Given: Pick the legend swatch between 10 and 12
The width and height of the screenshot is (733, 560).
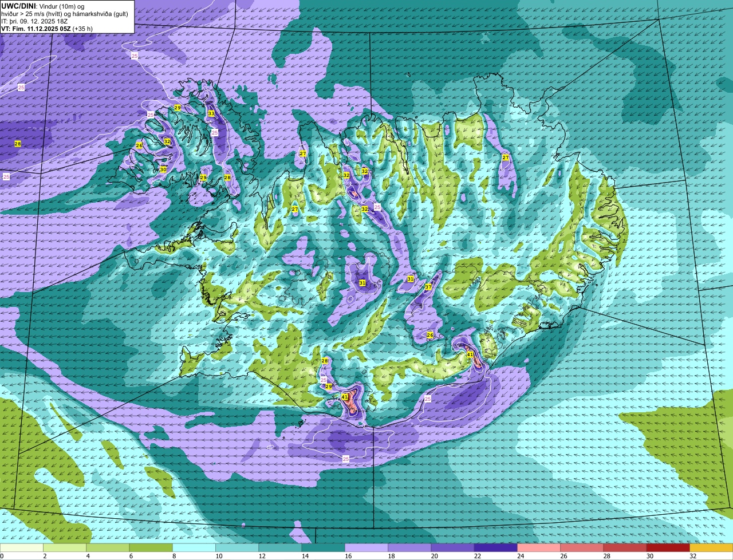Looking at the screenshot, I should click(x=237, y=547).
